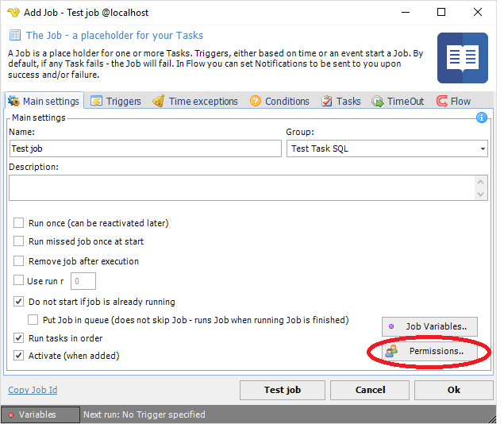The image size is (504, 424).
Task: Click the Time exceptions broom icon
Action: pos(158,102)
